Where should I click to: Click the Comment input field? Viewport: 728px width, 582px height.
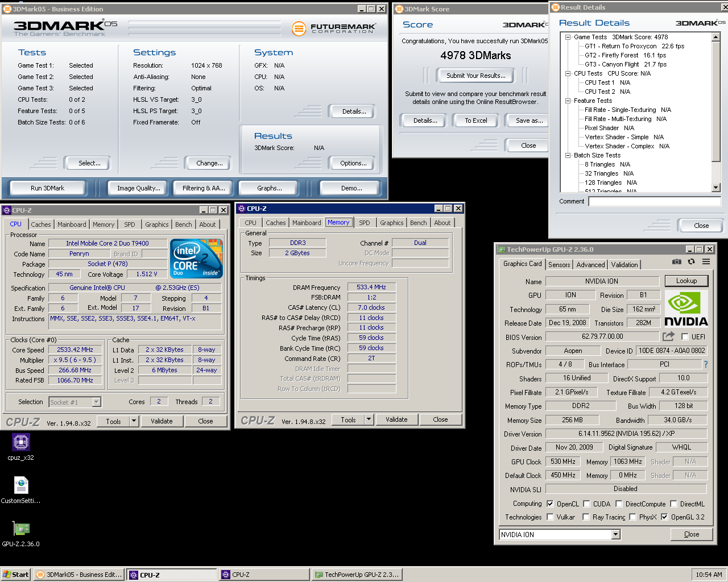(x=655, y=201)
